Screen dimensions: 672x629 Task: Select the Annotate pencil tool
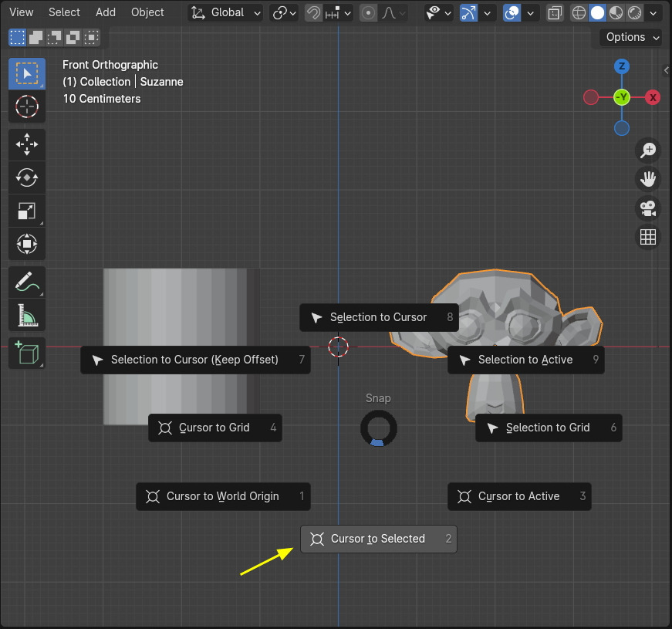pyautogui.click(x=27, y=282)
